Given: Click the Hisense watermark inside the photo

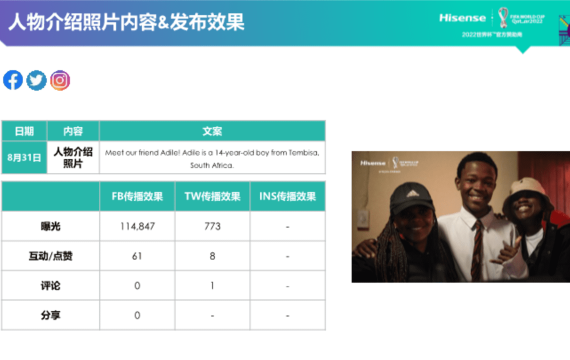Looking at the screenshot, I should [x=373, y=163].
